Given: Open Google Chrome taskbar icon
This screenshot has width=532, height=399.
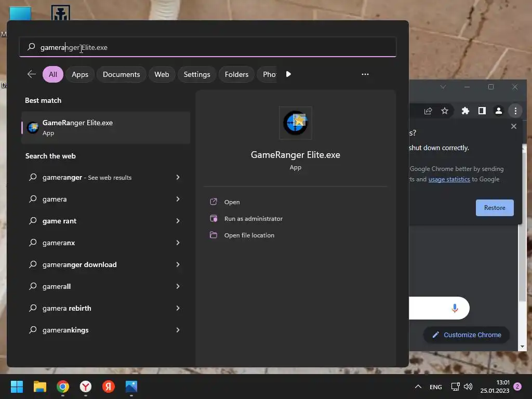Looking at the screenshot, I should (63, 387).
